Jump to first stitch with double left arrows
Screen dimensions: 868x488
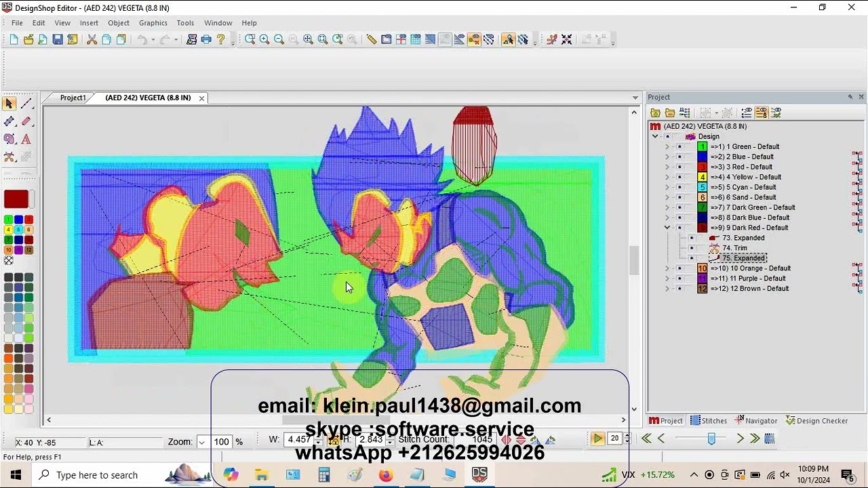click(646, 439)
